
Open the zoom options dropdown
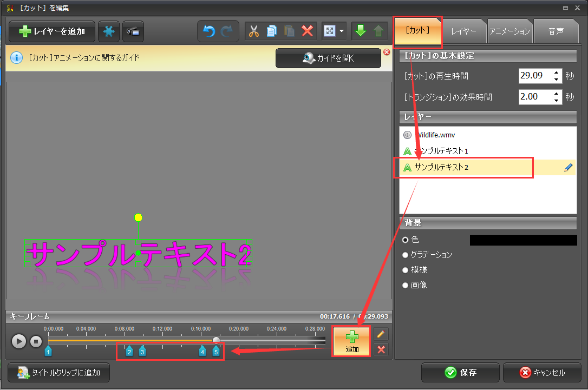pos(342,31)
